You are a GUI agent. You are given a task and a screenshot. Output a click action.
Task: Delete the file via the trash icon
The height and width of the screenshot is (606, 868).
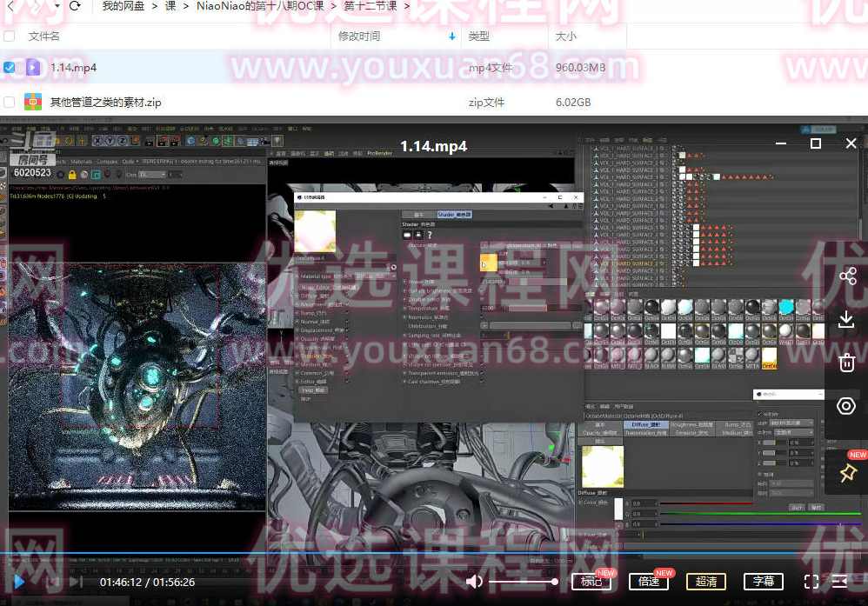(847, 363)
